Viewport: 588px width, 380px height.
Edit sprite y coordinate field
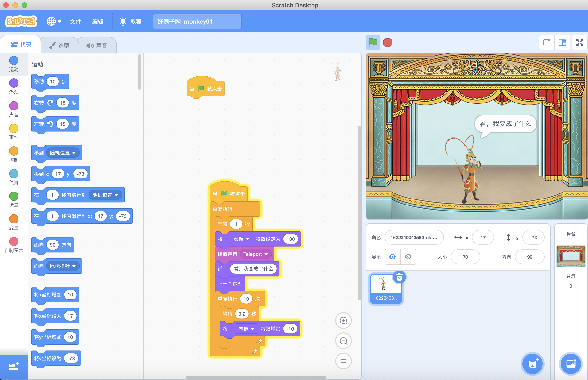tap(533, 237)
